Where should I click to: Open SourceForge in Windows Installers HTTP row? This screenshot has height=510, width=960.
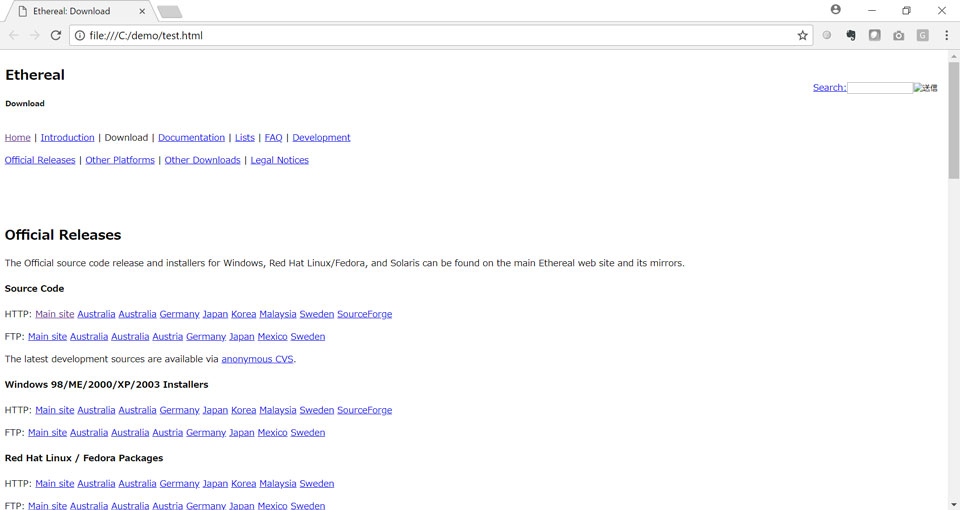[x=365, y=410]
